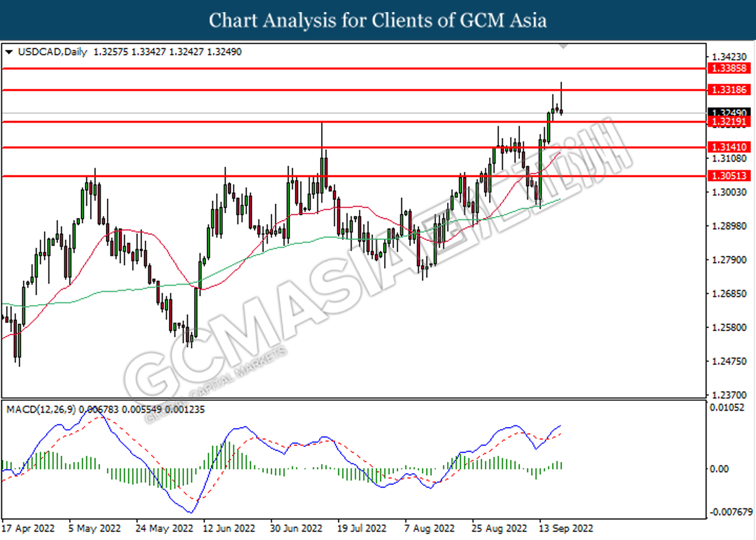Click the 1.25800 price axis value
Viewport: 756px width, 540px height.
(x=729, y=327)
